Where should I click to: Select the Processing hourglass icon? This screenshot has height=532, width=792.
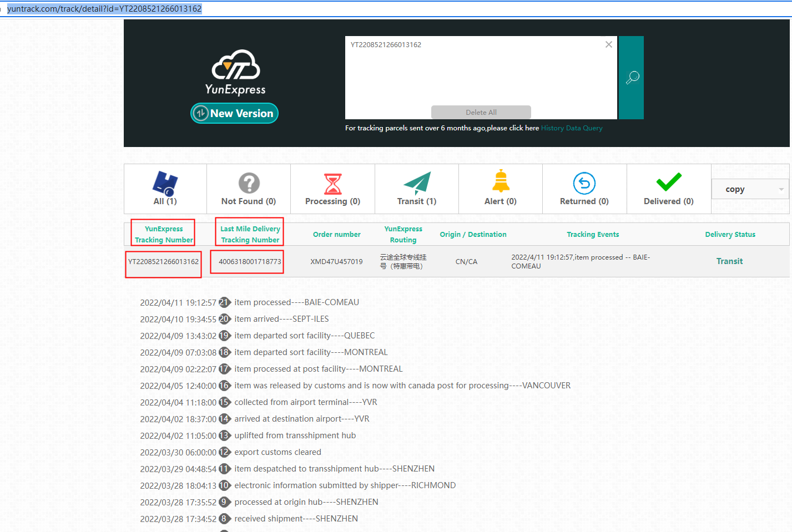pos(332,184)
